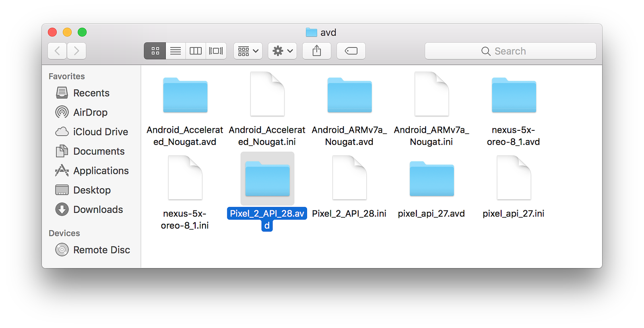
Task: Switch to icon view
Action: coord(155,51)
